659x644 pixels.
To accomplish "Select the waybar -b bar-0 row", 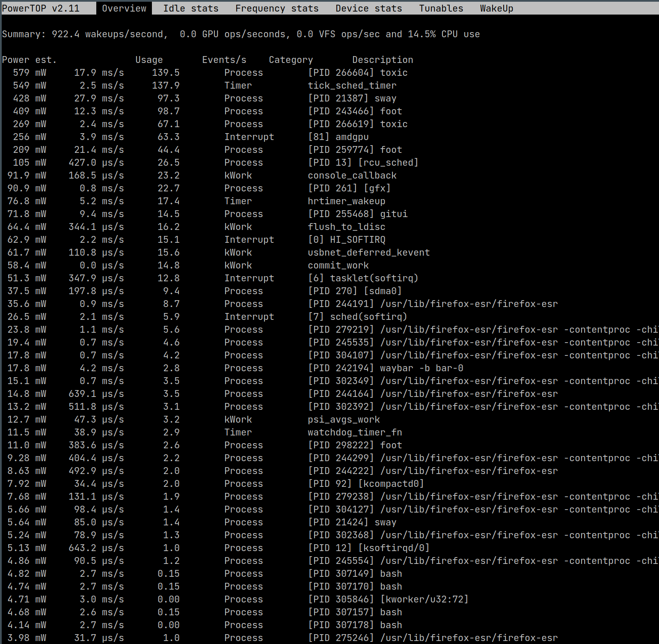I will [x=329, y=368].
